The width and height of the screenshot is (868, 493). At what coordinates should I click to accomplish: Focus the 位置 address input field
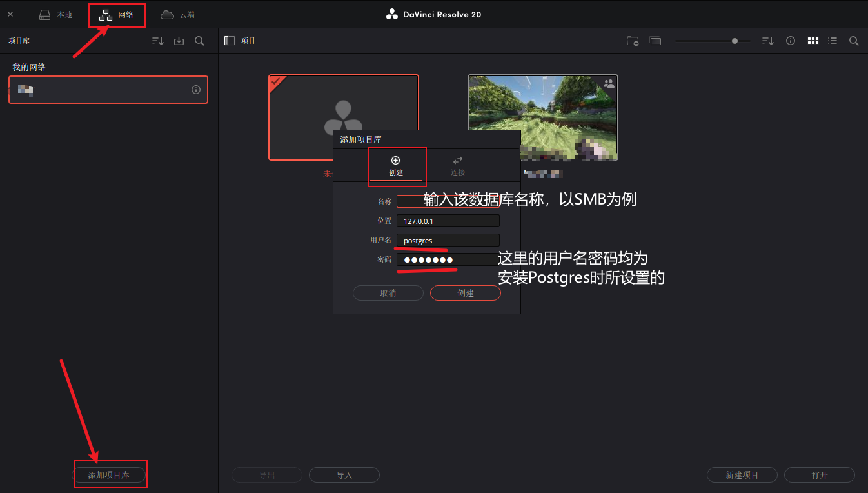pyautogui.click(x=448, y=221)
